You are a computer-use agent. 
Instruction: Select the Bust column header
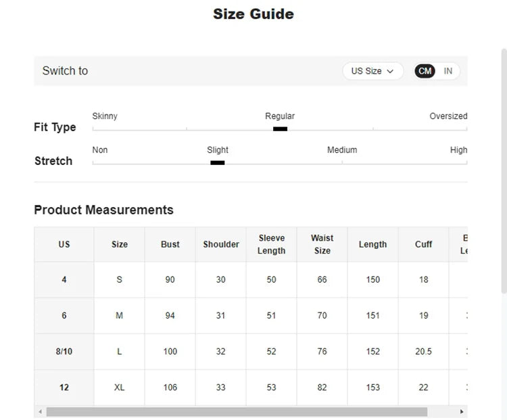coord(170,244)
